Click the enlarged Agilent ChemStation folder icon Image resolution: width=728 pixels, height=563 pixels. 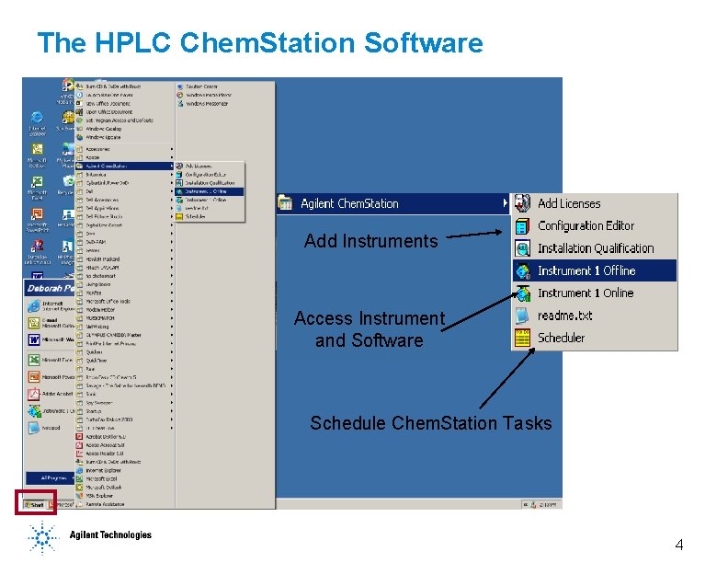[285, 203]
